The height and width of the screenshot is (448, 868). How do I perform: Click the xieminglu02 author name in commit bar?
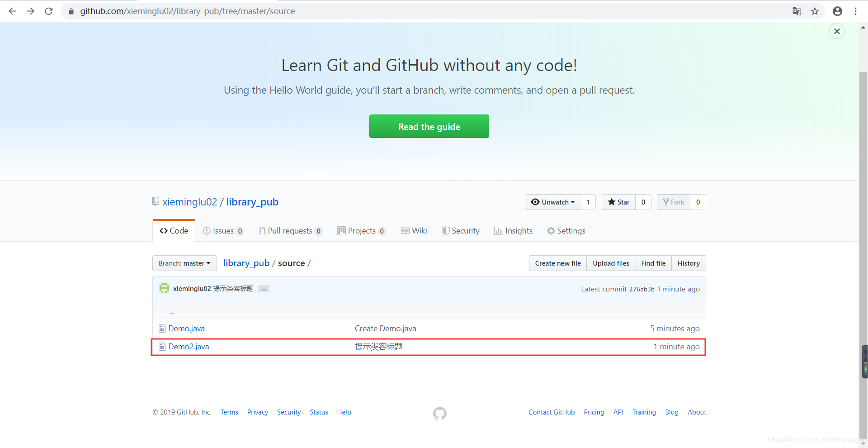coord(192,289)
